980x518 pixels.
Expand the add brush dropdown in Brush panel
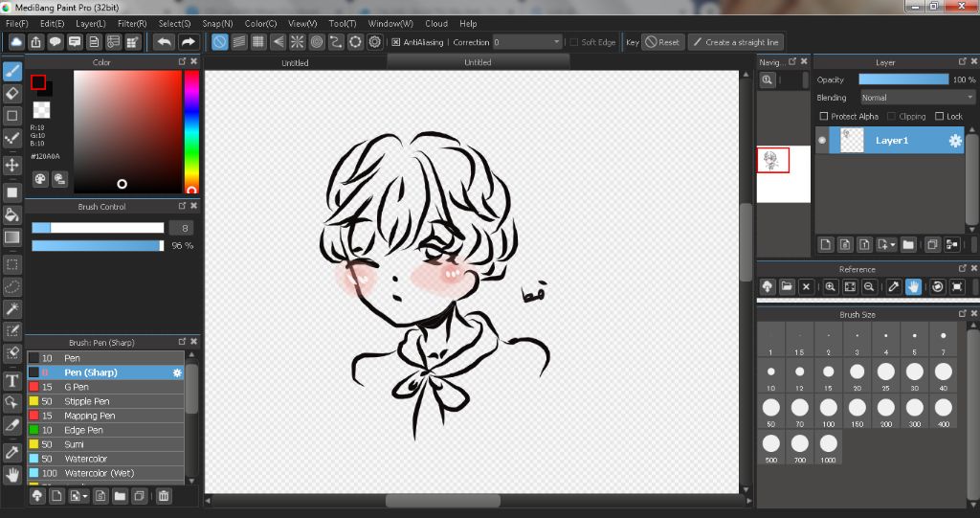[84, 496]
